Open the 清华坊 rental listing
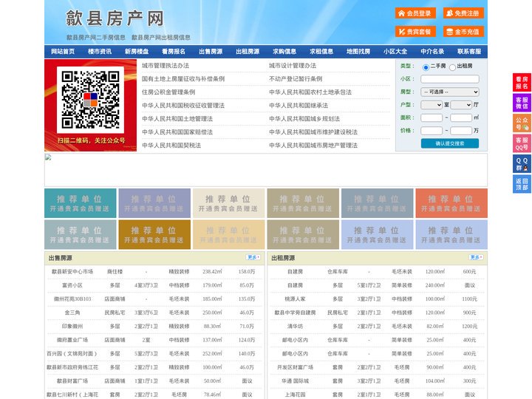This screenshot has height=399, width=532. (x=295, y=327)
